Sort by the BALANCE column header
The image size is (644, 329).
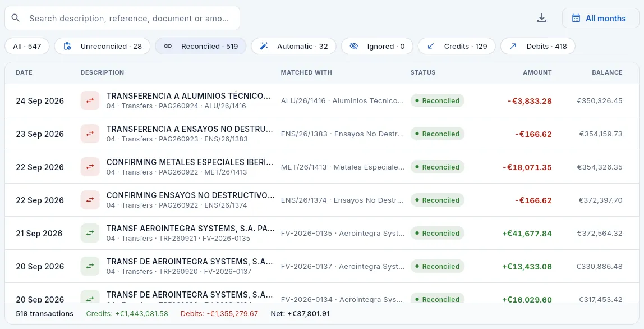point(607,72)
